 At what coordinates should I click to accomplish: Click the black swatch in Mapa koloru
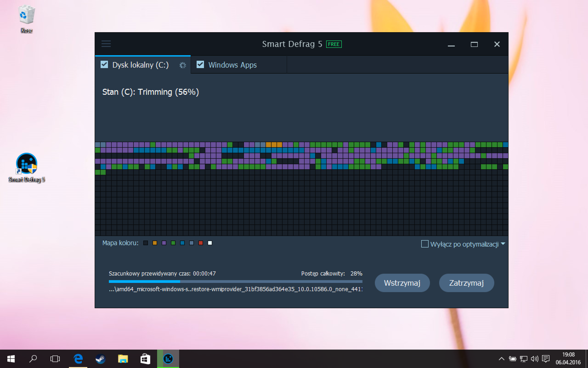point(146,243)
